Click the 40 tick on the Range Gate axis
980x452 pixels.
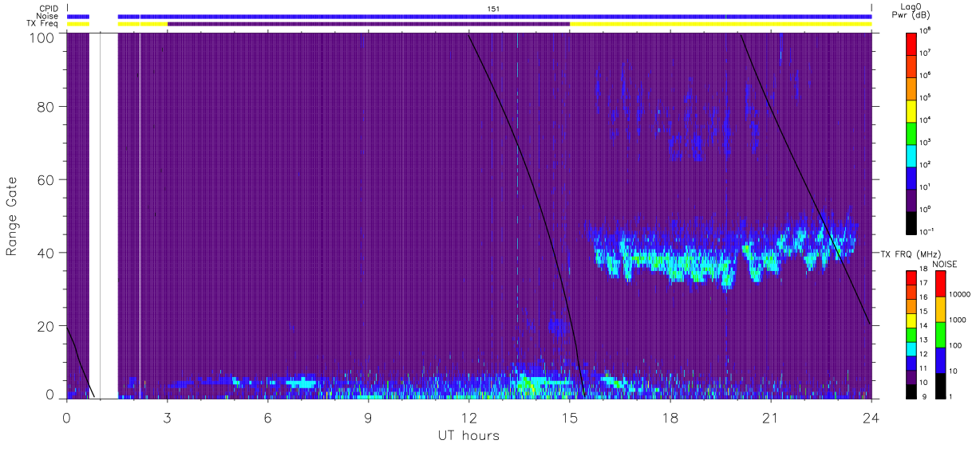[x=47, y=253]
